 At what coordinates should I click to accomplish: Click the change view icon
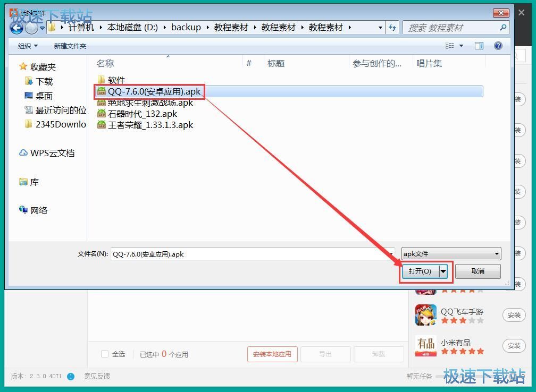click(449, 46)
